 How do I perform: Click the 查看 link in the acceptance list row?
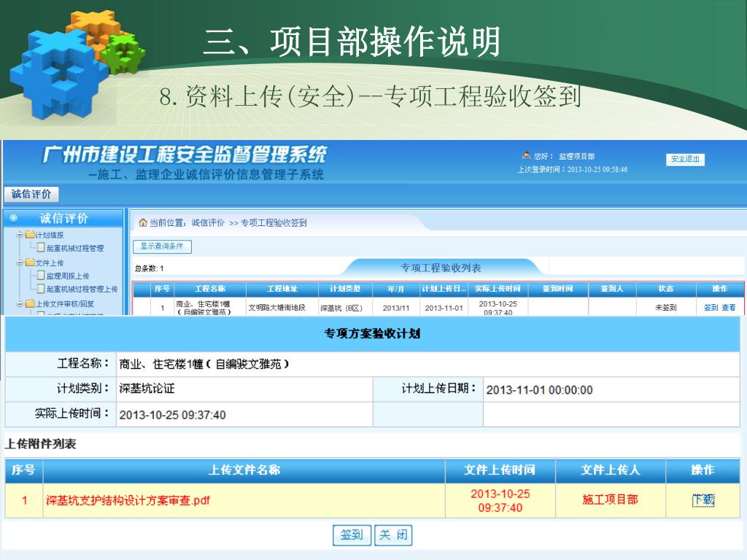click(729, 308)
